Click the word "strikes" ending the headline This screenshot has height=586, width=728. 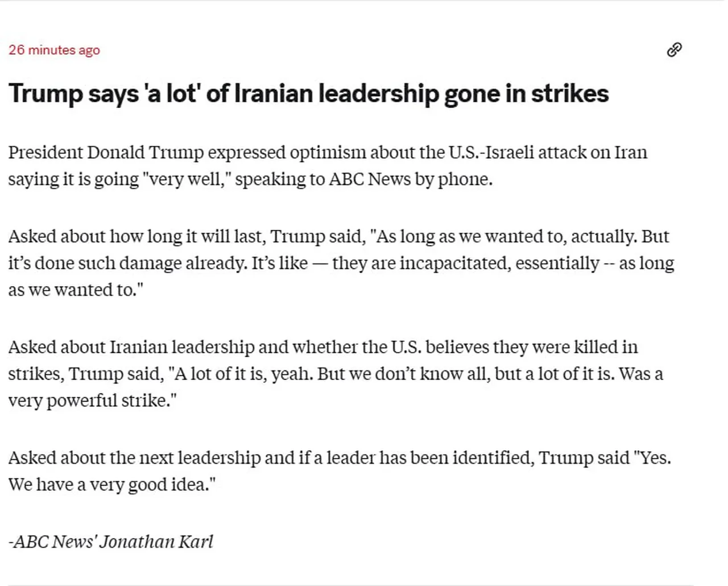570,94
